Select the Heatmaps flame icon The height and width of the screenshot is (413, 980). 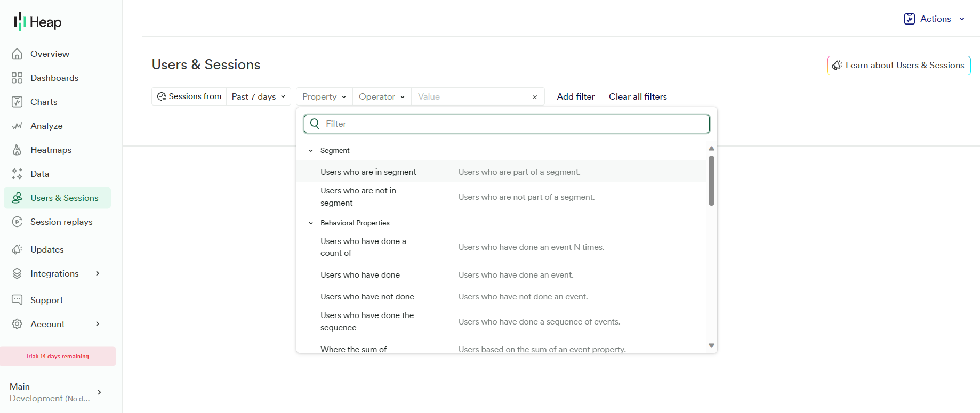[x=17, y=150]
